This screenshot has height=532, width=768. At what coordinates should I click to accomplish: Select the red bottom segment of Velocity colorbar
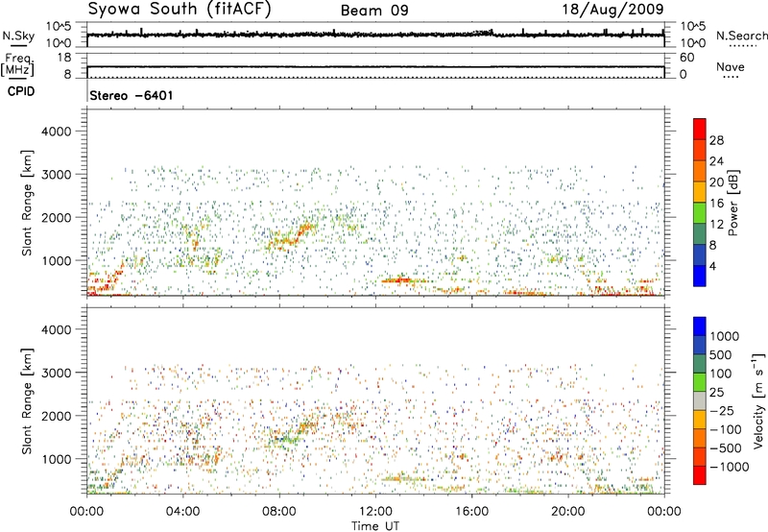(x=700, y=475)
